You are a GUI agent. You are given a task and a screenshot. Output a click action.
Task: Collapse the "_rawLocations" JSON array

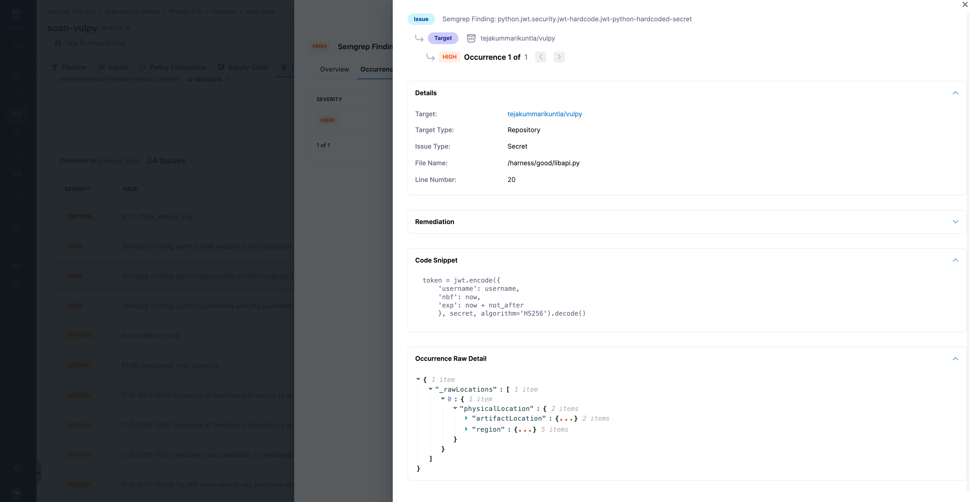tap(430, 389)
